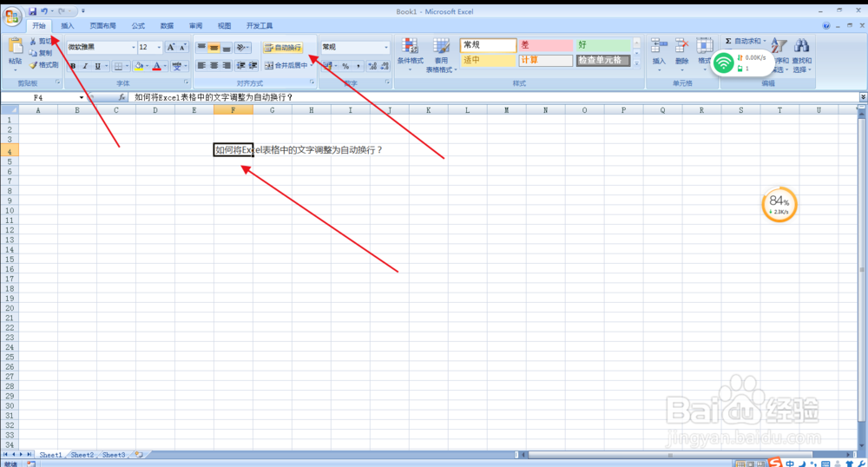
Task: Apply red font color A
Action: (156, 66)
